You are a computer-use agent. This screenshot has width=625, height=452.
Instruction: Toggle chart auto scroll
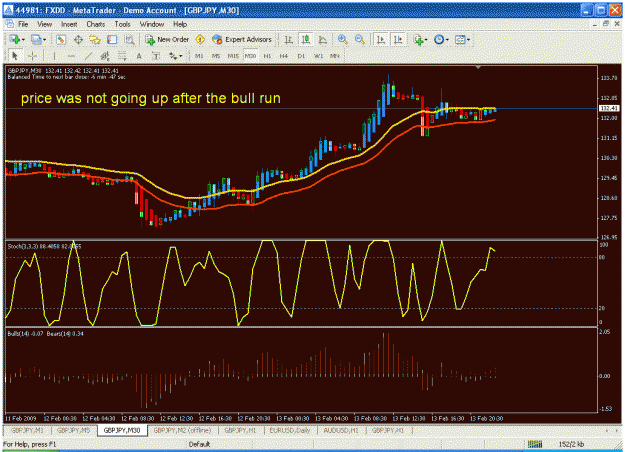(381, 39)
